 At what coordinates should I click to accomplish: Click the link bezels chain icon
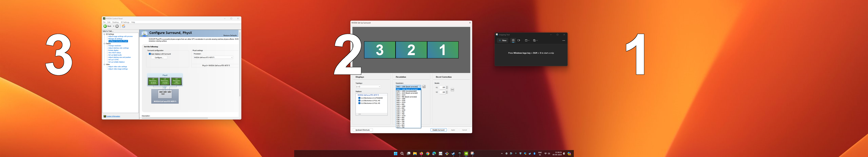point(452,90)
